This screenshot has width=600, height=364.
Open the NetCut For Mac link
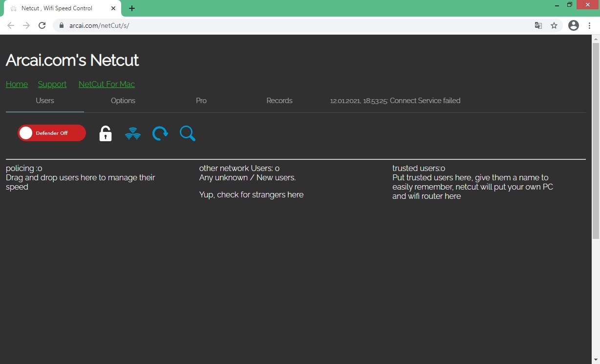coord(107,84)
